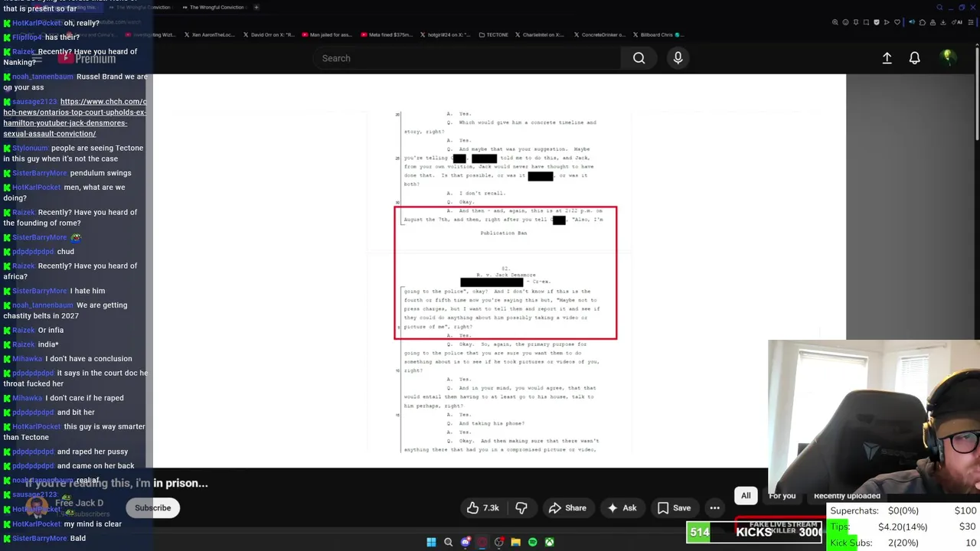
Task: Click chat message 'pendulum swings'
Action: (x=100, y=173)
